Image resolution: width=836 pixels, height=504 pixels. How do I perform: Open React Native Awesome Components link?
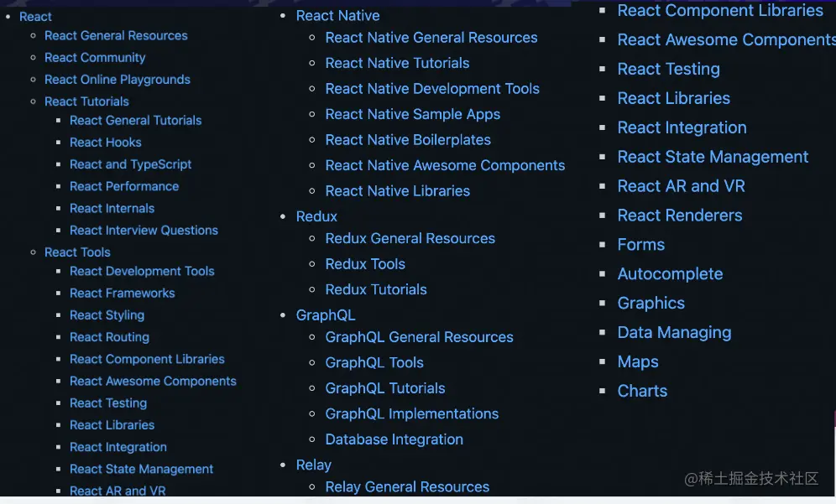pyautogui.click(x=445, y=166)
